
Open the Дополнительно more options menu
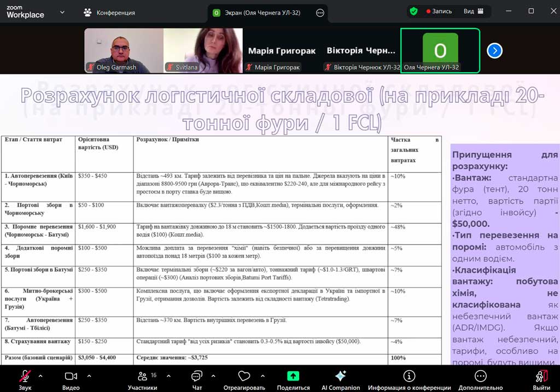480,377
